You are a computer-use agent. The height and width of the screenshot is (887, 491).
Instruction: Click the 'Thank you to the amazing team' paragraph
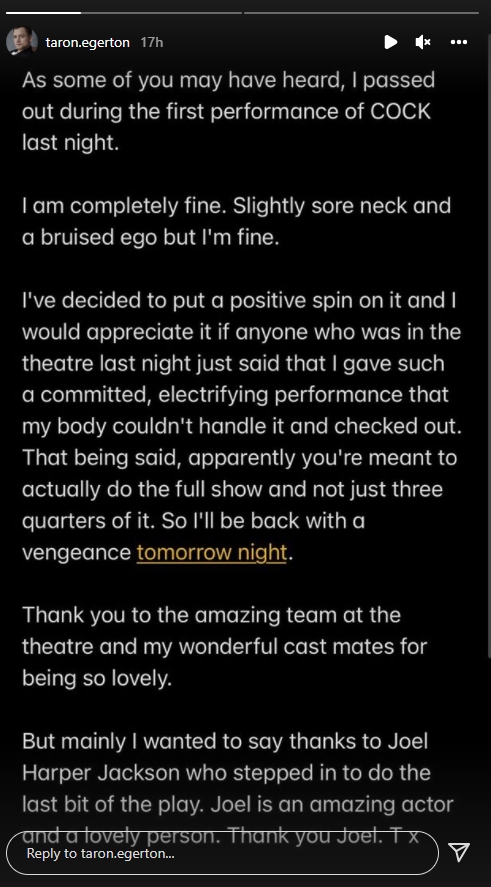pos(224,647)
